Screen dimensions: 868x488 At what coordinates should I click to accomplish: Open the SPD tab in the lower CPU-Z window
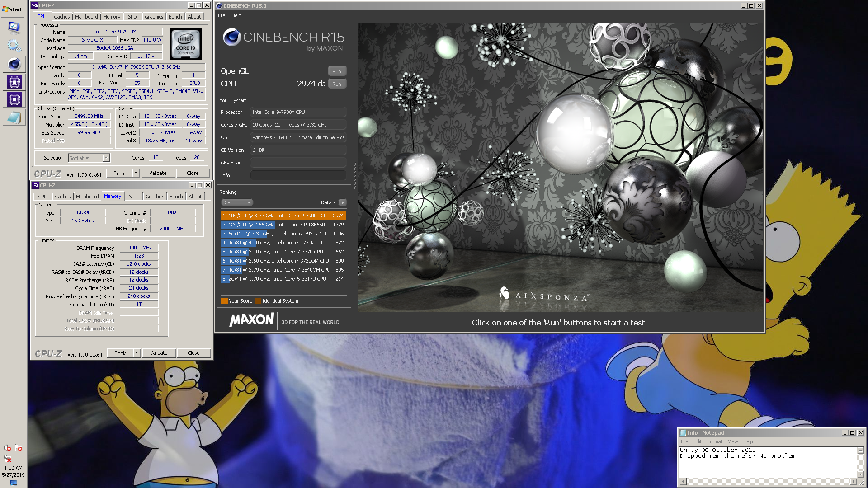(133, 197)
